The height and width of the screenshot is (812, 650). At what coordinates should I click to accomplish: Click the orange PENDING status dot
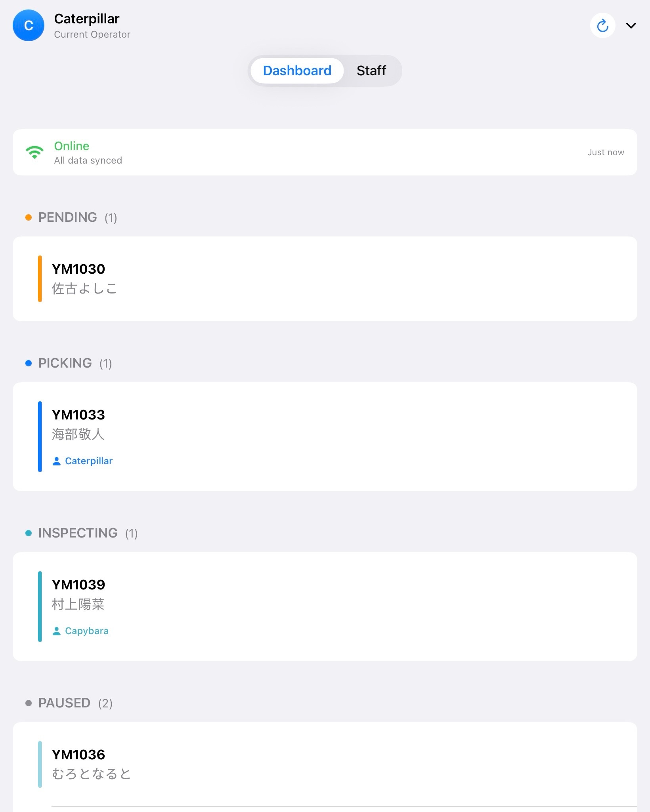(29, 217)
